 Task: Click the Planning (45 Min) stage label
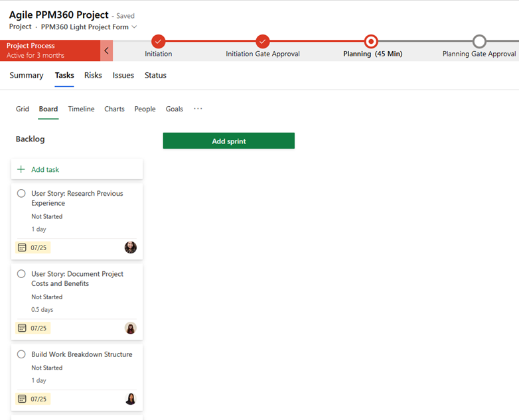point(373,54)
